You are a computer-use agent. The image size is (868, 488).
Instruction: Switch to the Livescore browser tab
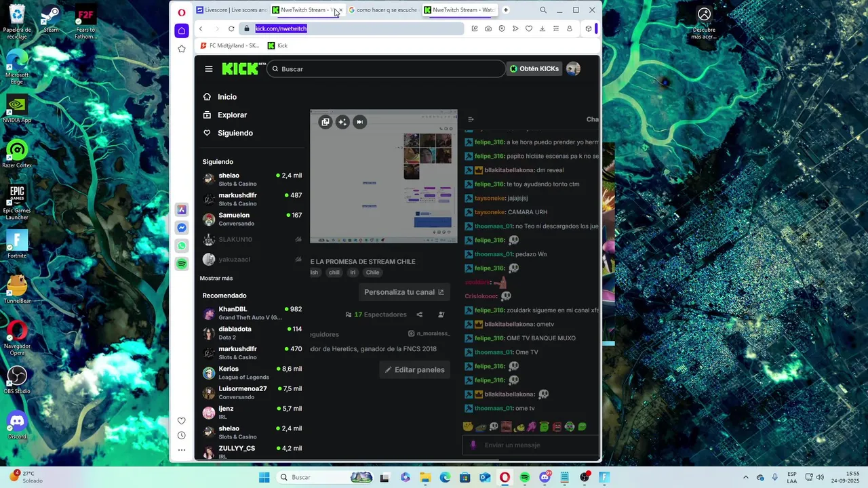[x=231, y=10]
